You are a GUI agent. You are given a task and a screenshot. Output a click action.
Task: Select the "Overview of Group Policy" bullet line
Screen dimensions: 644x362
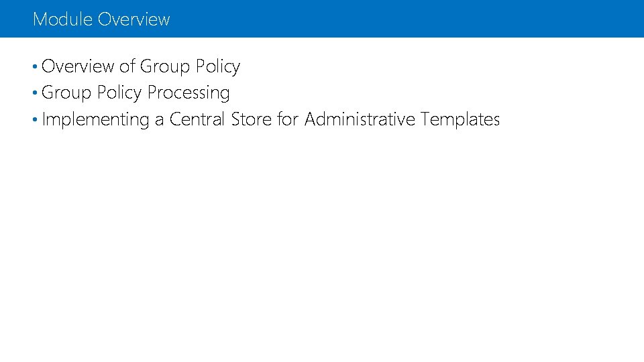coord(140,66)
